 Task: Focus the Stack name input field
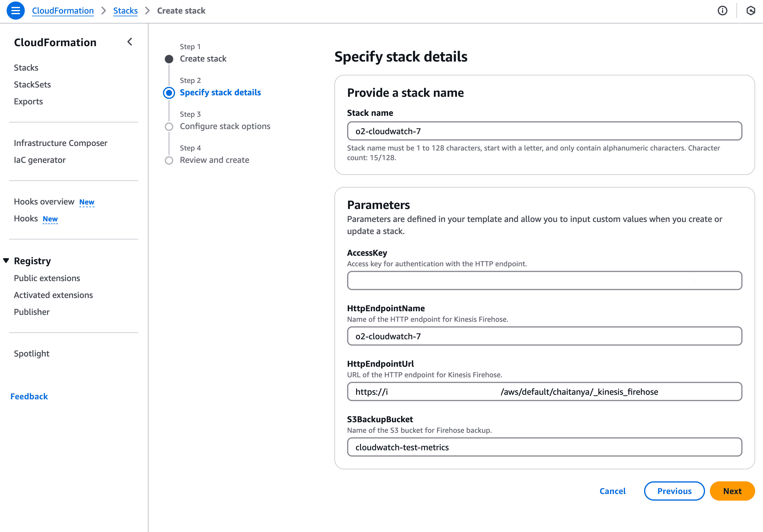[x=544, y=131]
